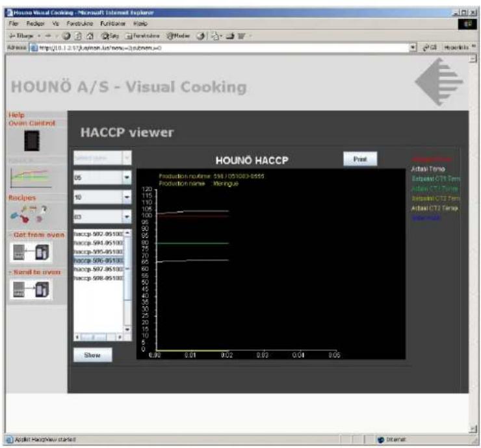Open the Foretrukne favorites toolbar button
481x448 pixels.
142,36
